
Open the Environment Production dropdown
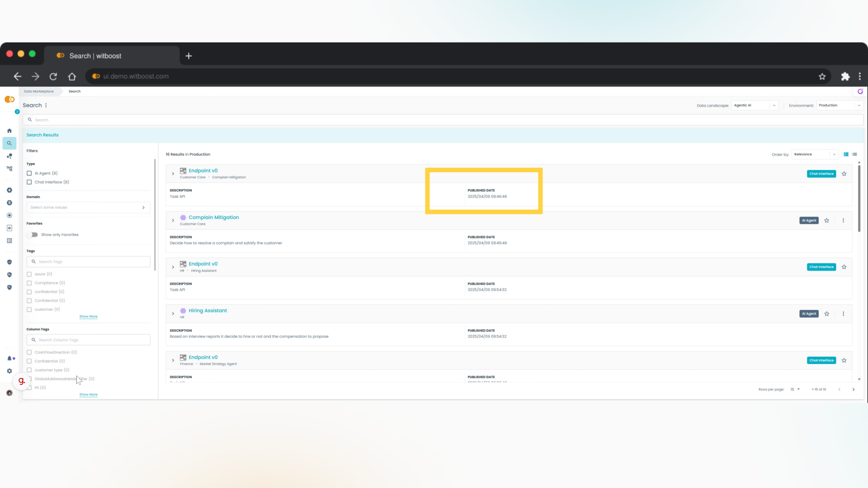pos(840,105)
